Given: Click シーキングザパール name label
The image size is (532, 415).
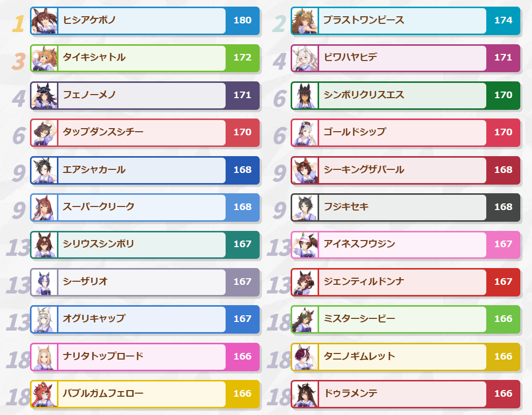Looking at the screenshot, I should point(364,169).
